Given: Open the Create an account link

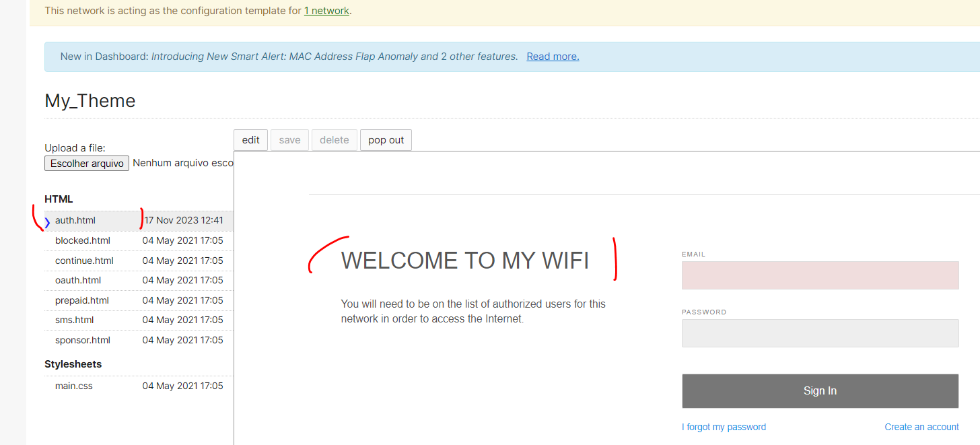Looking at the screenshot, I should [921, 426].
